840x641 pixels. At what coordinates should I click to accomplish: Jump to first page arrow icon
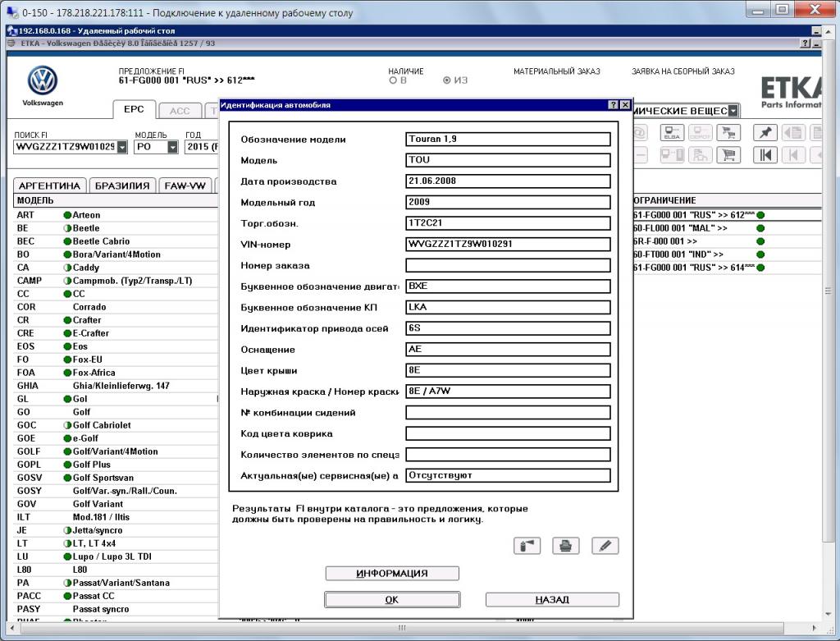point(765,155)
